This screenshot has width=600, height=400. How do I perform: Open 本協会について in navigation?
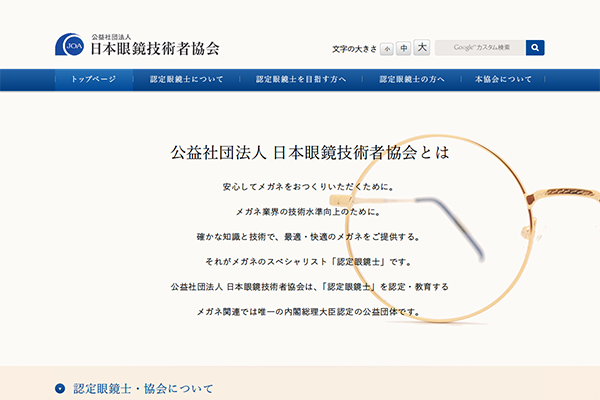point(503,79)
